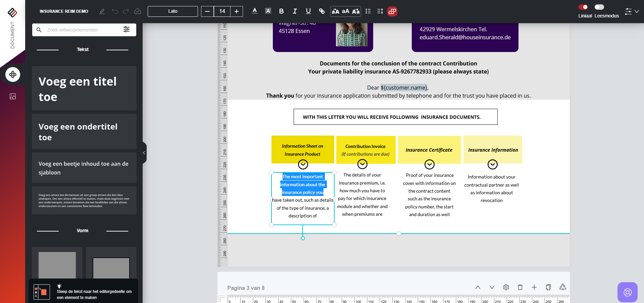Duplicate the page using the copy icon
Screen dimensions: 644x303
tap(548, 287)
